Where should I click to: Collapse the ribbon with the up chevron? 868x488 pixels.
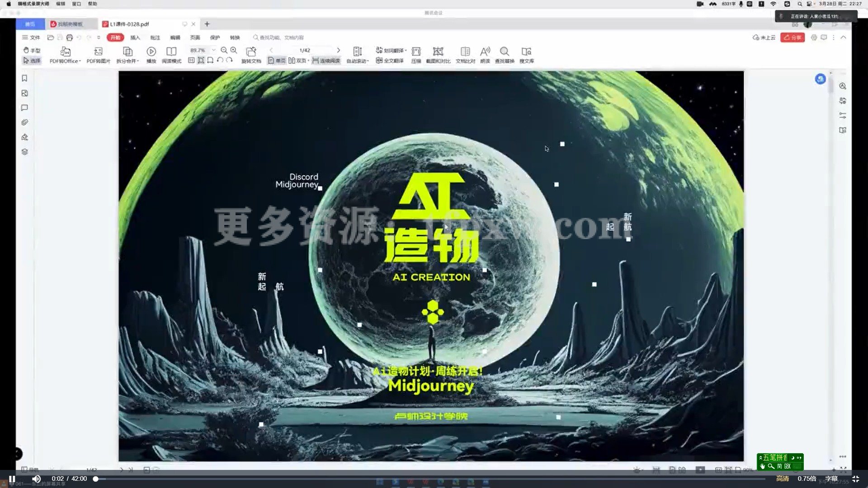point(843,38)
